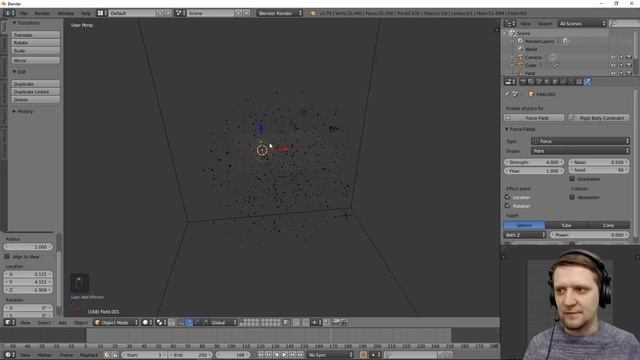The height and width of the screenshot is (360, 640).
Task: Open the Render properties tab icon
Action: tap(523, 82)
